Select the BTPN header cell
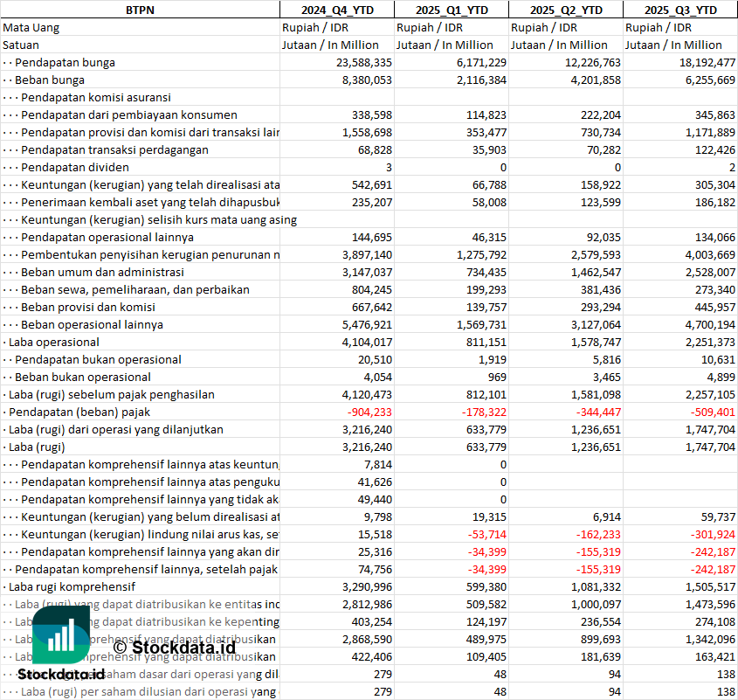The image size is (738, 700). [x=140, y=10]
